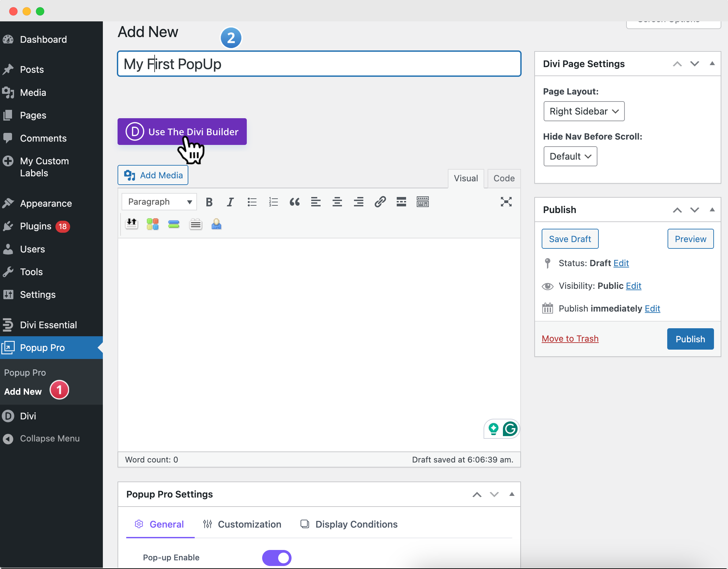Enter distraction-free fullscreen mode
This screenshot has width=728, height=569.
(x=506, y=202)
